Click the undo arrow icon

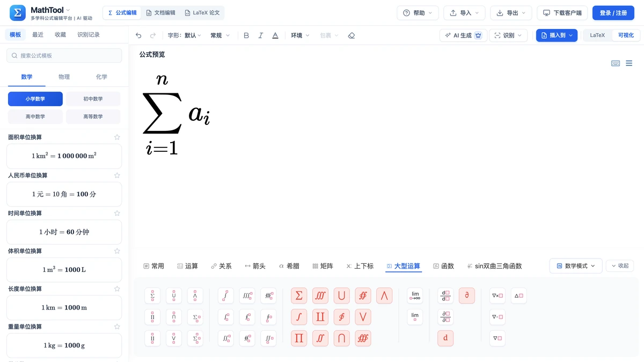(x=138, y=35)
